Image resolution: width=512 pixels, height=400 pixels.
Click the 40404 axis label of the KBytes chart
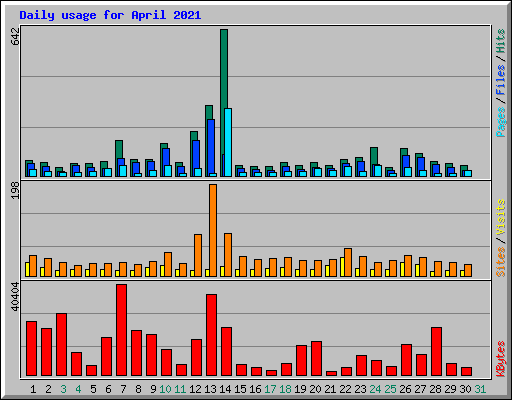(15, 296)
